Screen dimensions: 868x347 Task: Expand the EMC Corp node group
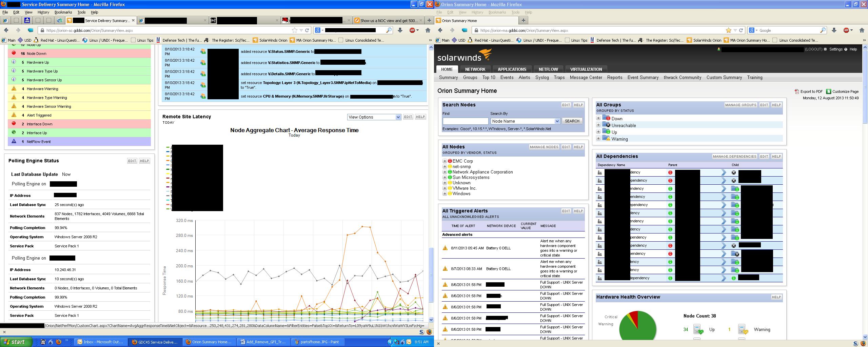(445, 161)
